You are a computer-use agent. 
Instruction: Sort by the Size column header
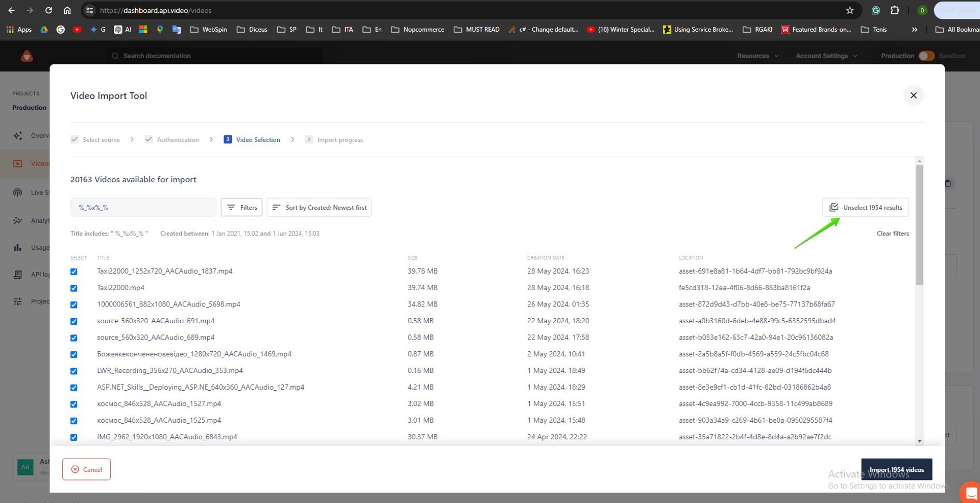coord(412,258)
